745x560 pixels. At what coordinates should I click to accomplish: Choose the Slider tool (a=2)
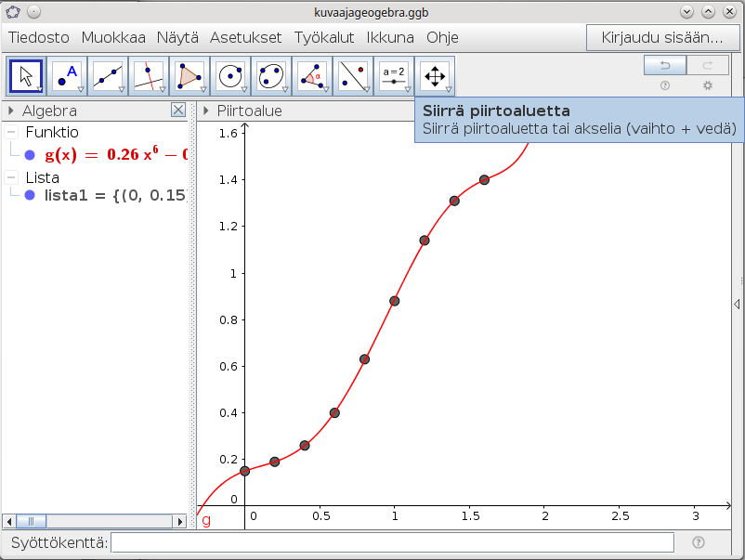tap(394, 76)
